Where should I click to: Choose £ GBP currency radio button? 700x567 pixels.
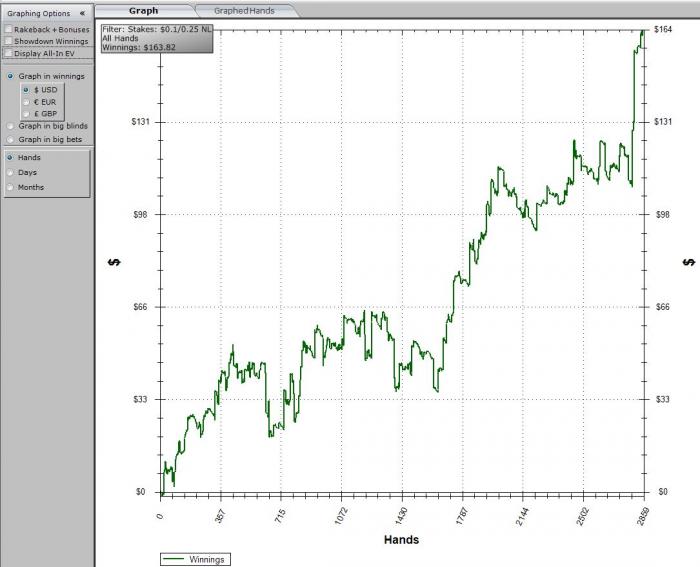point(26,114)
